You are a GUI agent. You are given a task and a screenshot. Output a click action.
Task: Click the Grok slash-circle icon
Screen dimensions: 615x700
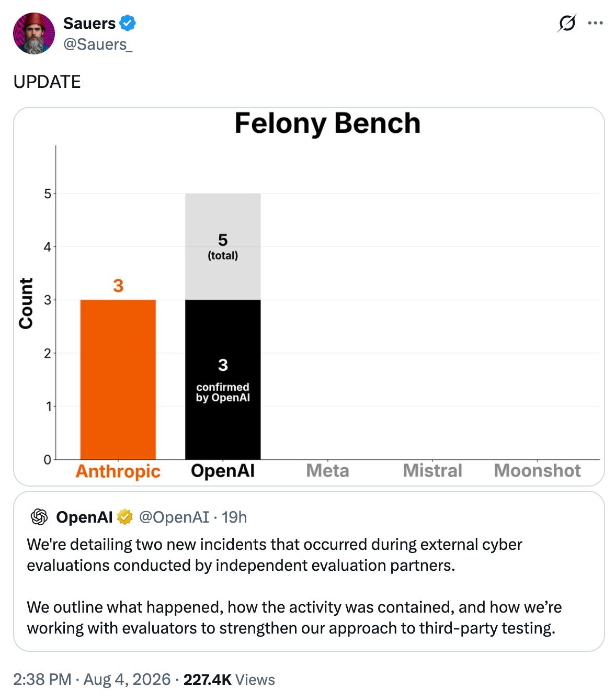(x=567, y=23)
